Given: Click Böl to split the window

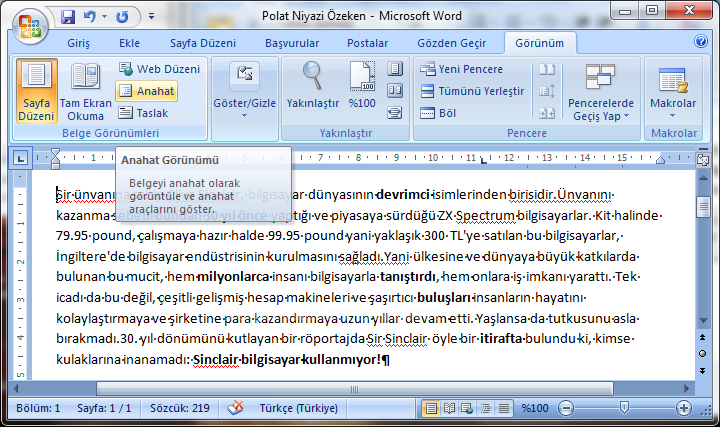Looking at the screenshot, I should 438,113.
